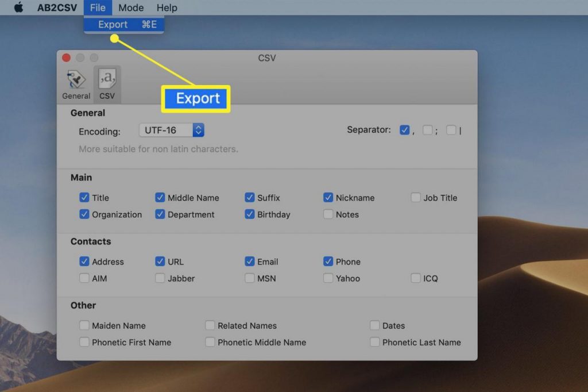Enable the semicolon separator checkbox
Viewport: 588px width, 392px height.
point(427,130)
